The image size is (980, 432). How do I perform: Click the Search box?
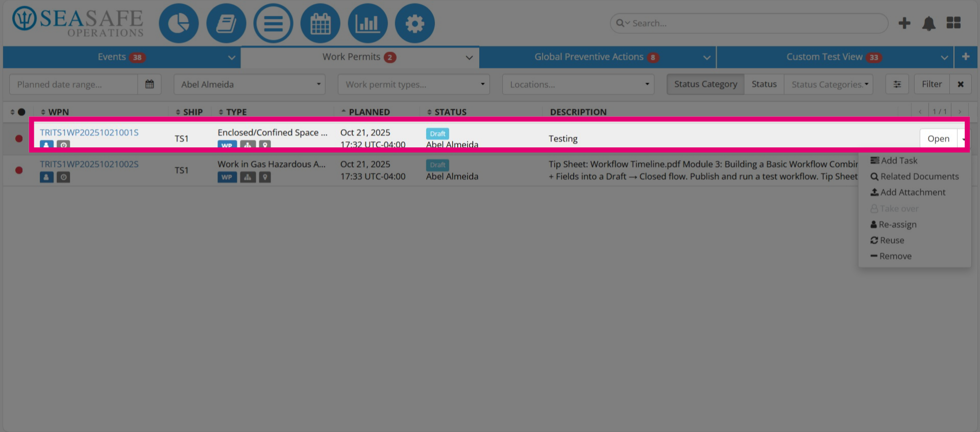pyautogui.click(x=749, y=23)
